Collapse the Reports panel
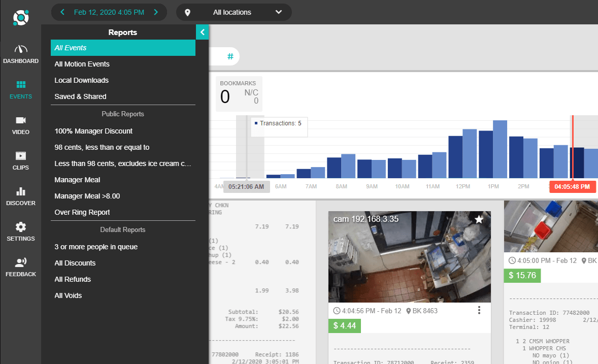The height and width of the screenshot is (364, 598). [202, 32]
